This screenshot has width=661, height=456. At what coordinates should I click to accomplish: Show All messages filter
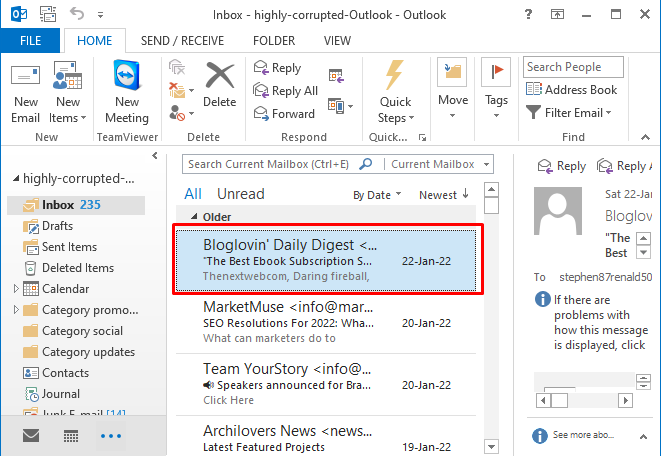pyautogui.click(x=193, y=194)
